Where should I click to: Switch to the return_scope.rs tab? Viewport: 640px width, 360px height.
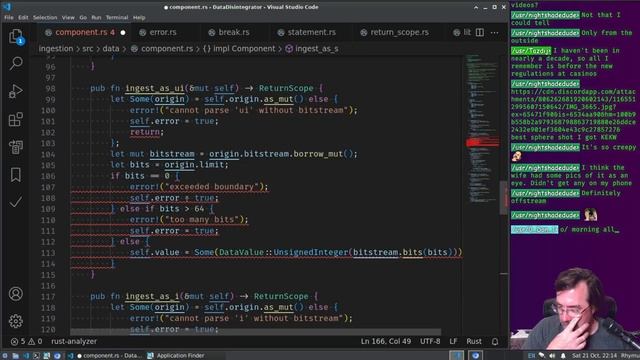[395, 32]
